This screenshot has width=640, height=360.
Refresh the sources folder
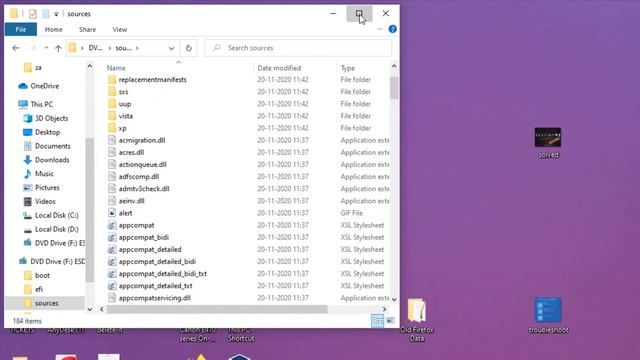189,48
